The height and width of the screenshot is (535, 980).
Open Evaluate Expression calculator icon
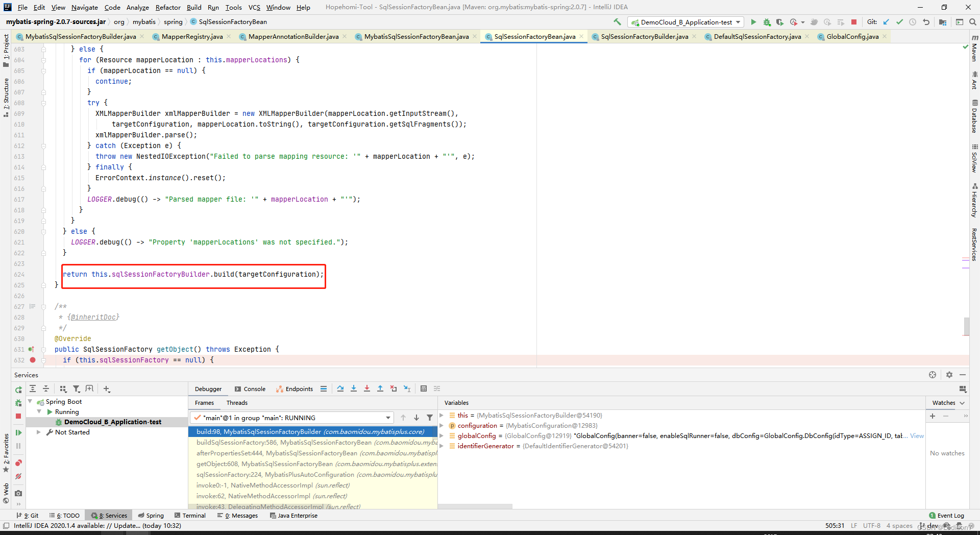click(x=424, y=388)
